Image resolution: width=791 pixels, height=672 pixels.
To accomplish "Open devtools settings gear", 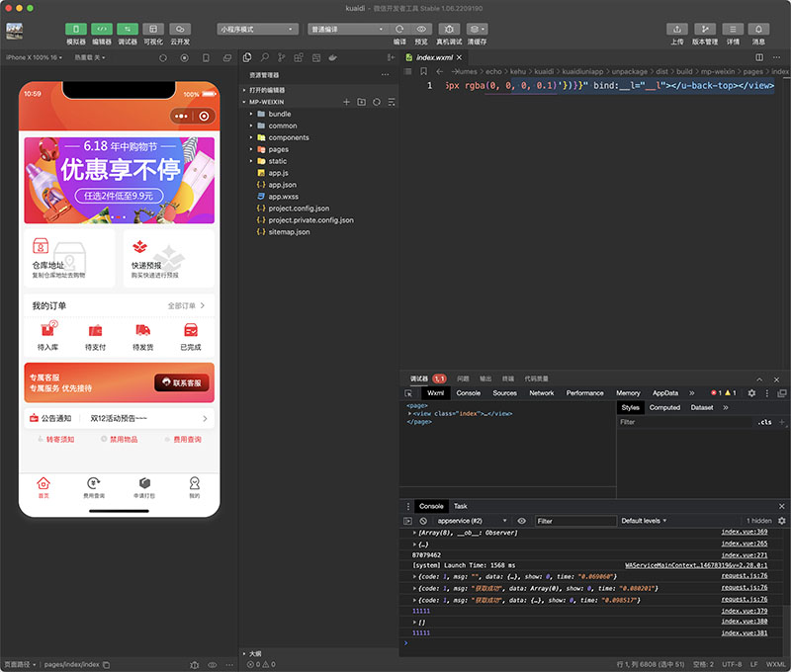I will tap(751, 392).
